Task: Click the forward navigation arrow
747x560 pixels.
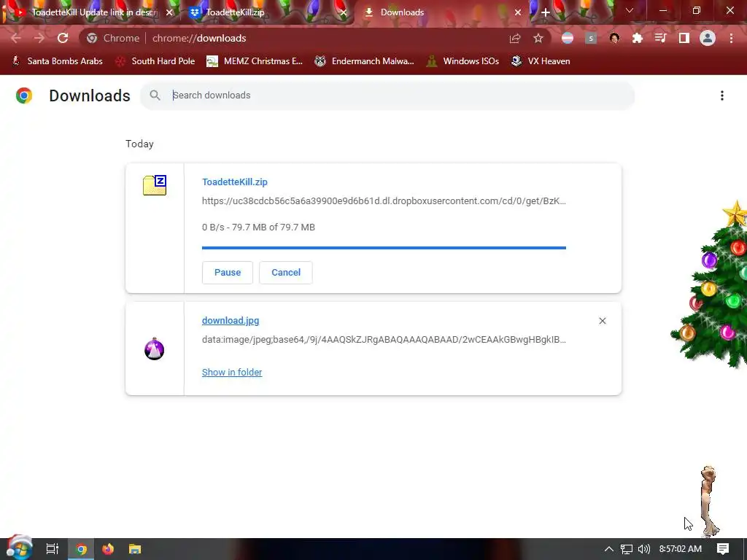Action: coord(39,38)
